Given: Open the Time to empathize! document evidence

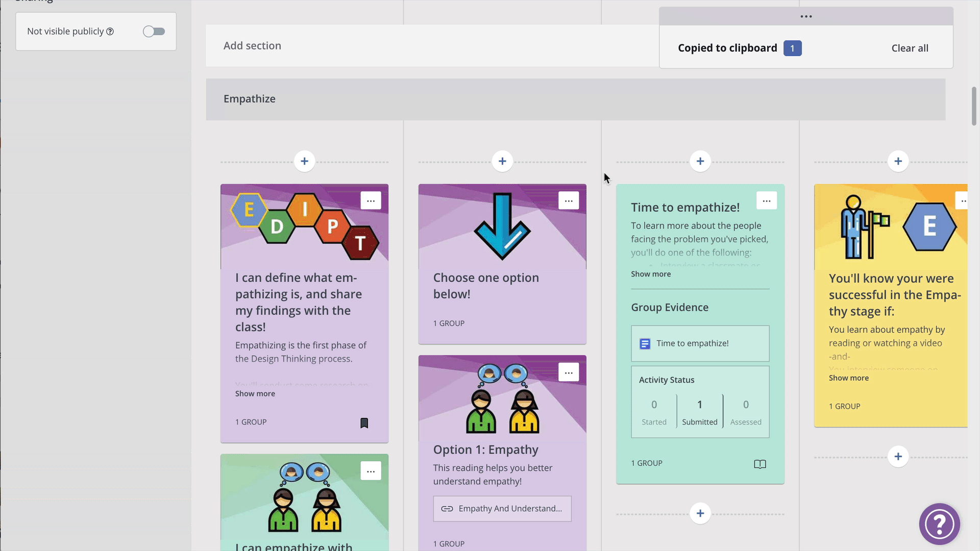Looking at the screenshot, I should pyautogui.click(x=700, y=343).
